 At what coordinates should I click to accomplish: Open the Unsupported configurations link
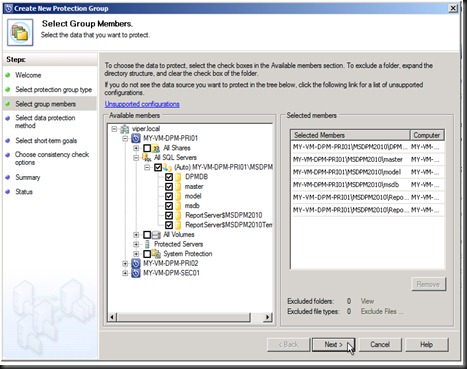[142, 104]
